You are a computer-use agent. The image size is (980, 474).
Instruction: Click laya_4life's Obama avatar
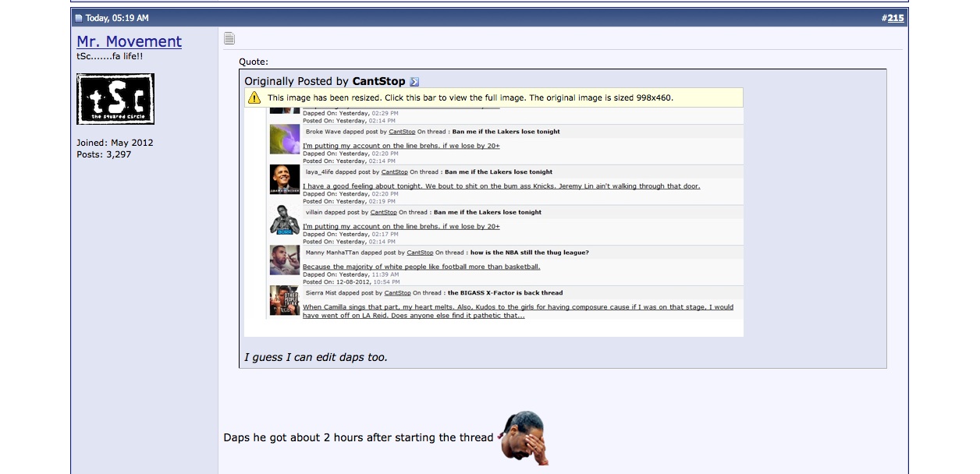point(285,179)
